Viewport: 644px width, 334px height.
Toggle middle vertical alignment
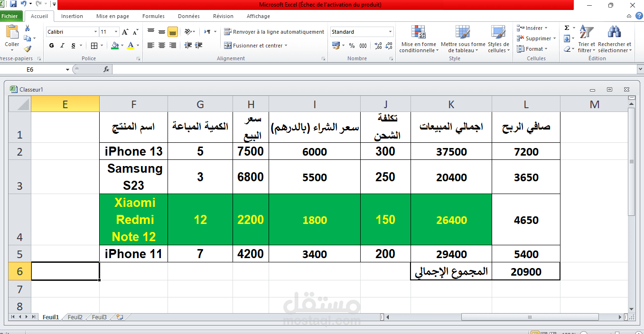click(162, 32)
